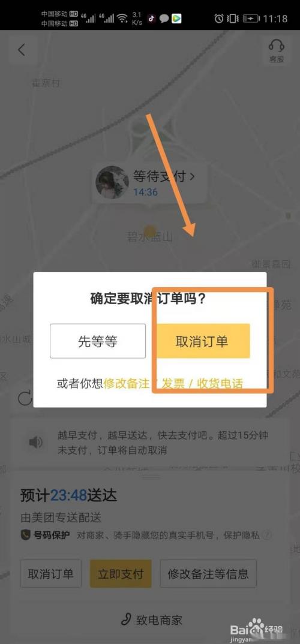Image resolution: width=300 pixels, height=644 pixels.
Task: Tap 修改备注等信息 button
Action: [208, 573]
